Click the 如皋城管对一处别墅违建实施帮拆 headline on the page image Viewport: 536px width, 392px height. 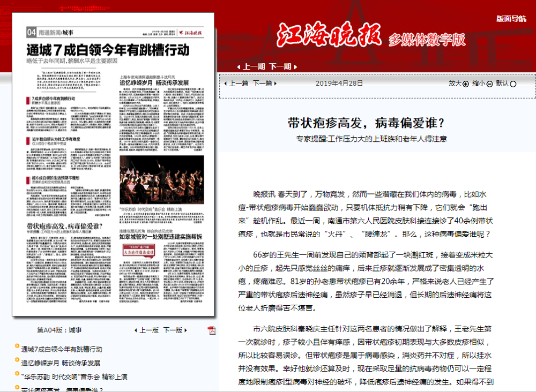pos(161,236)
